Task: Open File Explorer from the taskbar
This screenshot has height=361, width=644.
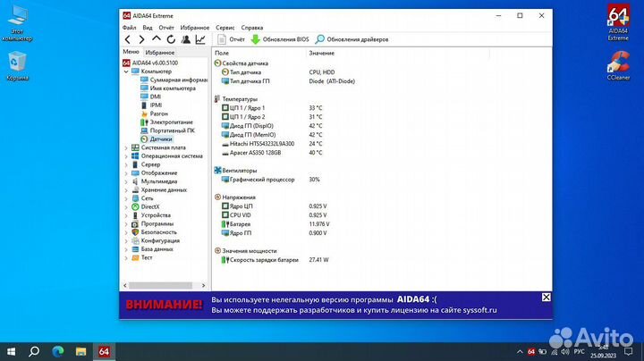Action: tap(80, 351)
